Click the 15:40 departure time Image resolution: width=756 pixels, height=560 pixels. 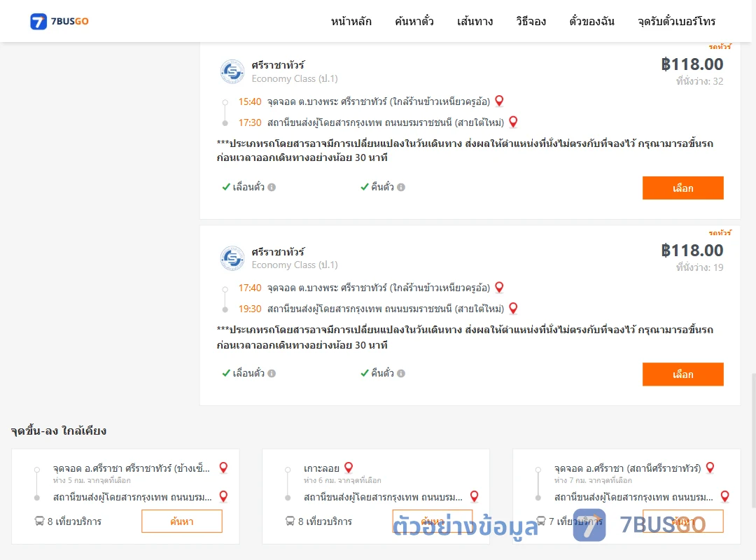250,101
